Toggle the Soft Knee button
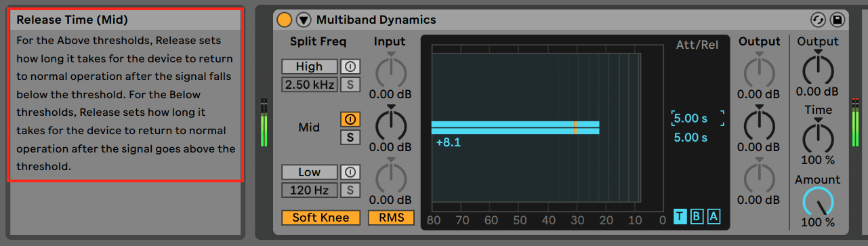 tap(321, 218)
